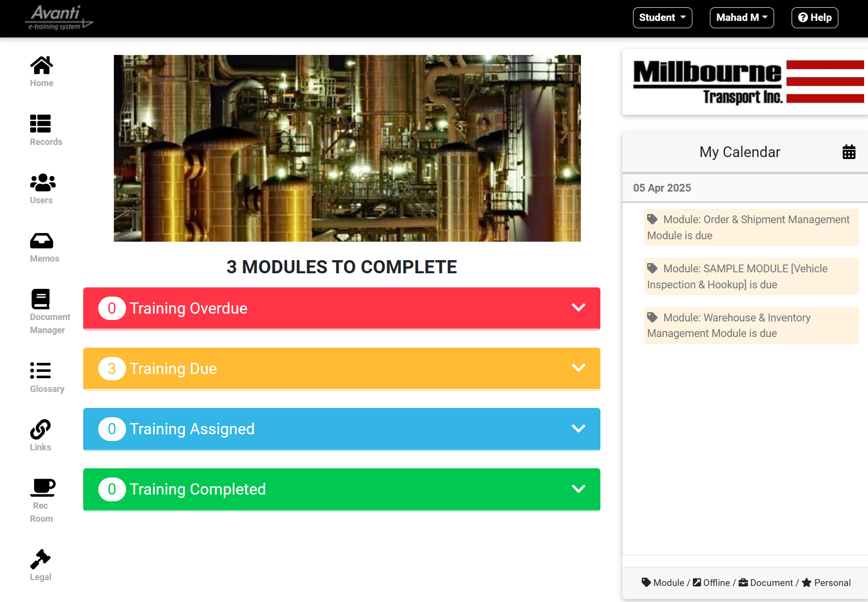Click the 3 count badge on Training Due
This screenshot has height=602, width=868.
tap(112, 369)
